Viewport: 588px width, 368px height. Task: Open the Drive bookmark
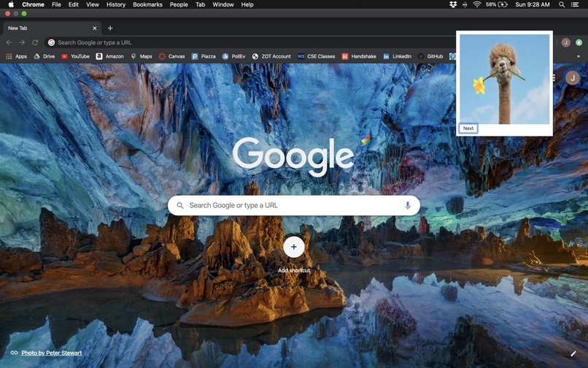(x=45, y=56)
